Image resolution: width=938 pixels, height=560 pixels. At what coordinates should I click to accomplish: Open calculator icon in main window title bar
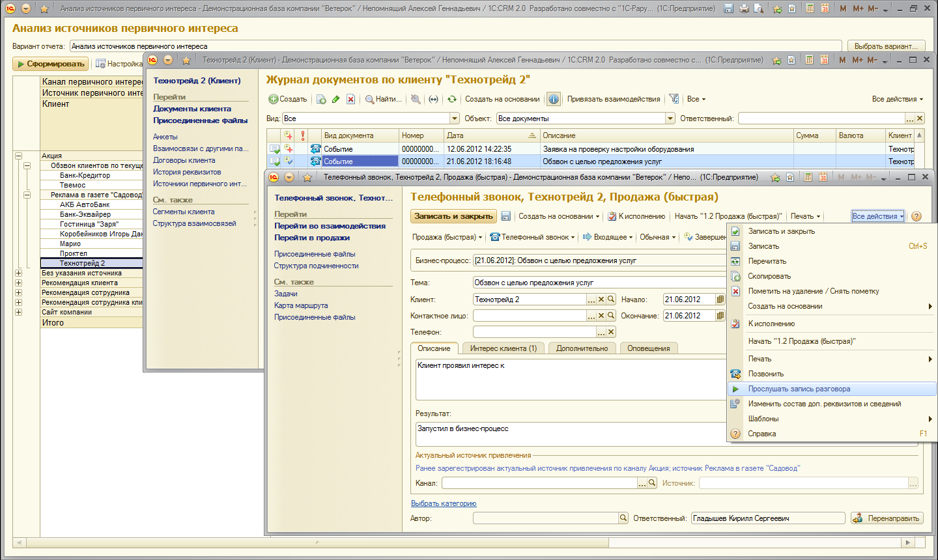coord(810,8)
